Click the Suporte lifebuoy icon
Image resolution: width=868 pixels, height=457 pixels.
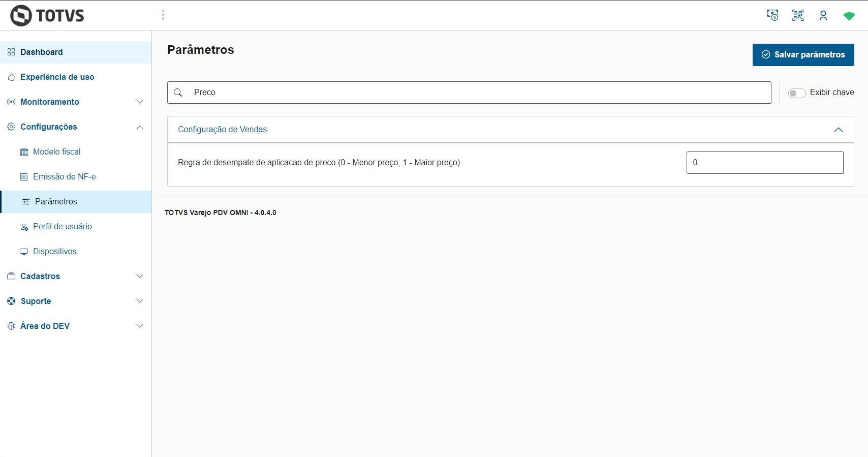tap(11, 301)
